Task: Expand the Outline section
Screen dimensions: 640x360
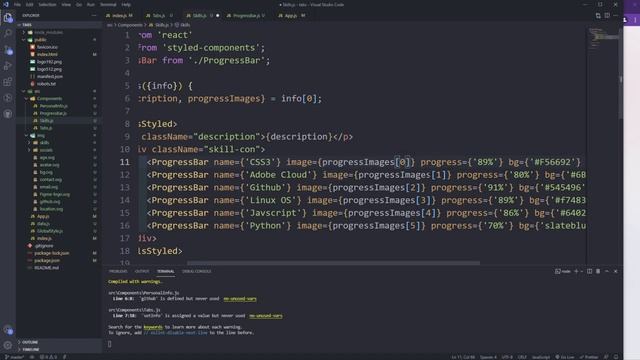Action: [30, 342]
